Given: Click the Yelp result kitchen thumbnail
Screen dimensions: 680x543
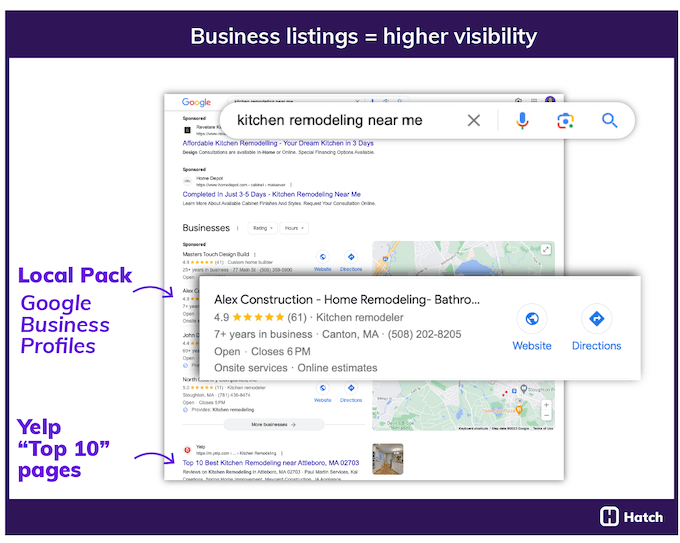Looking at the screenshot, I should (387, 459).
